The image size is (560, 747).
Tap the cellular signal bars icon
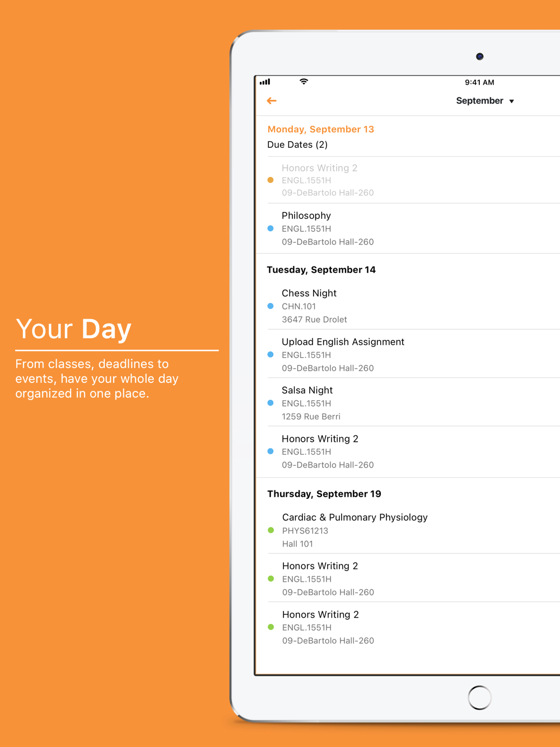tap(265, 82)
